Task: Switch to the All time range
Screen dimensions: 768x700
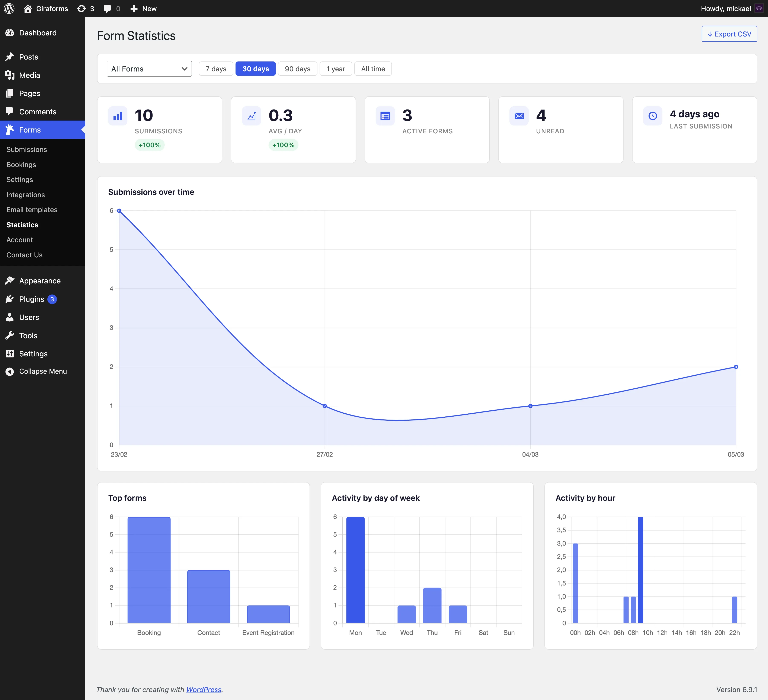Action: coord(372,69)
